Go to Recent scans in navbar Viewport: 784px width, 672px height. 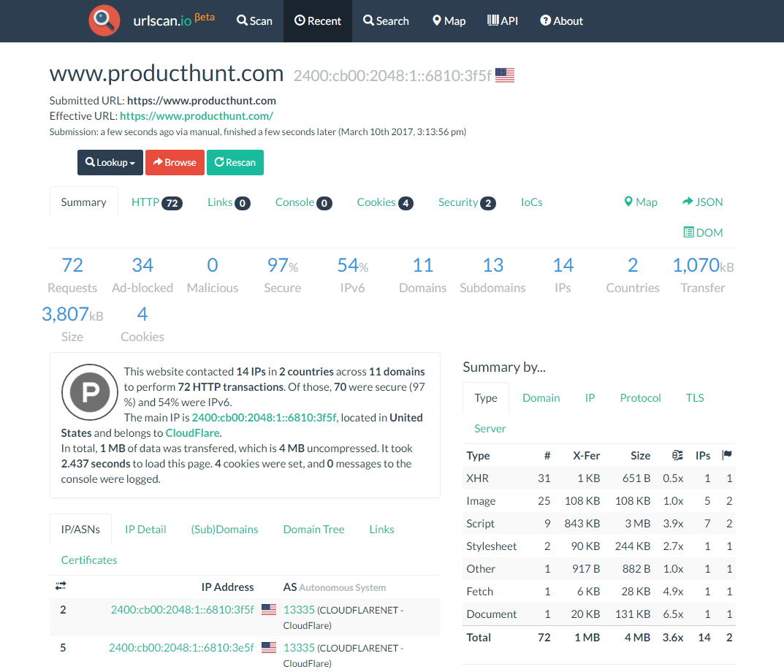tap(318, 21)
